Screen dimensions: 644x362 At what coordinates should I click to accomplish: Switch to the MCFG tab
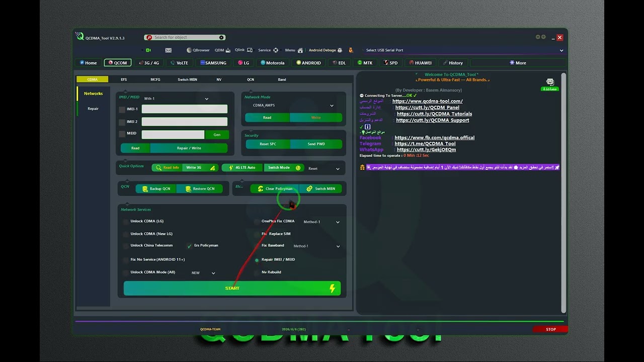pyautogui.click(x=155, y=79)
